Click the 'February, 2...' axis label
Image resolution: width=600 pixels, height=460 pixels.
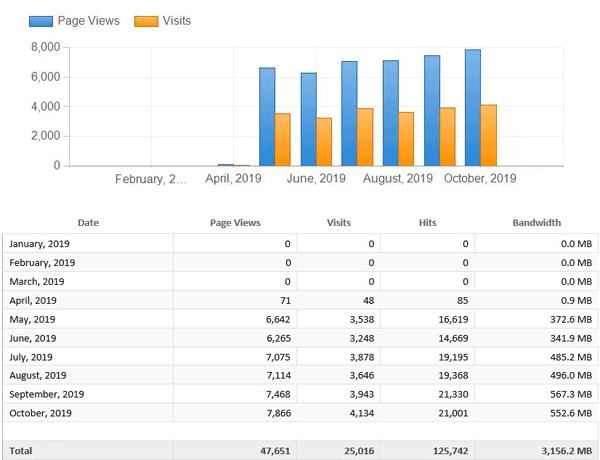pos(150,179)
